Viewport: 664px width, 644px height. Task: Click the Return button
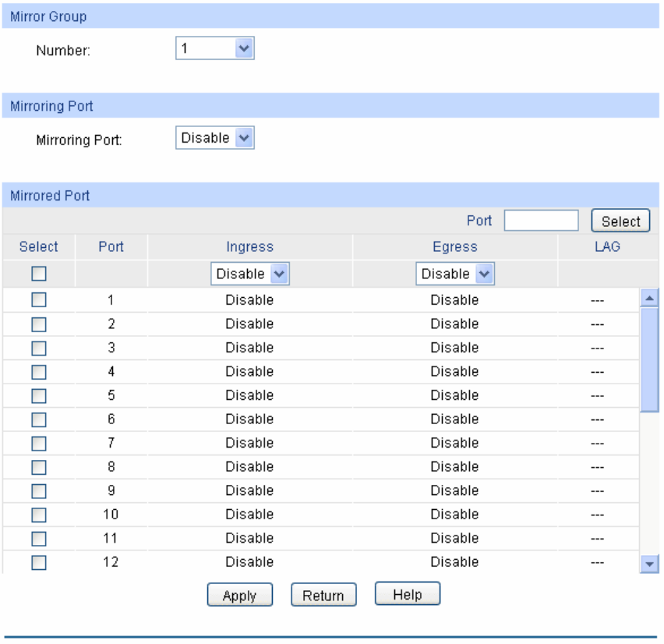pos(323,596)
